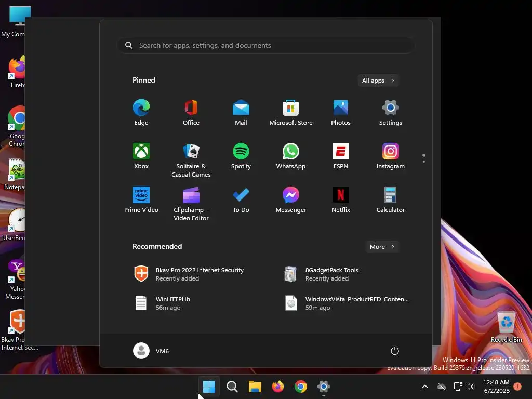Select the Recycle Bin desktop icon
Image resolution: width=532 pixels, height=399 pixels.
tap(506, 326)
